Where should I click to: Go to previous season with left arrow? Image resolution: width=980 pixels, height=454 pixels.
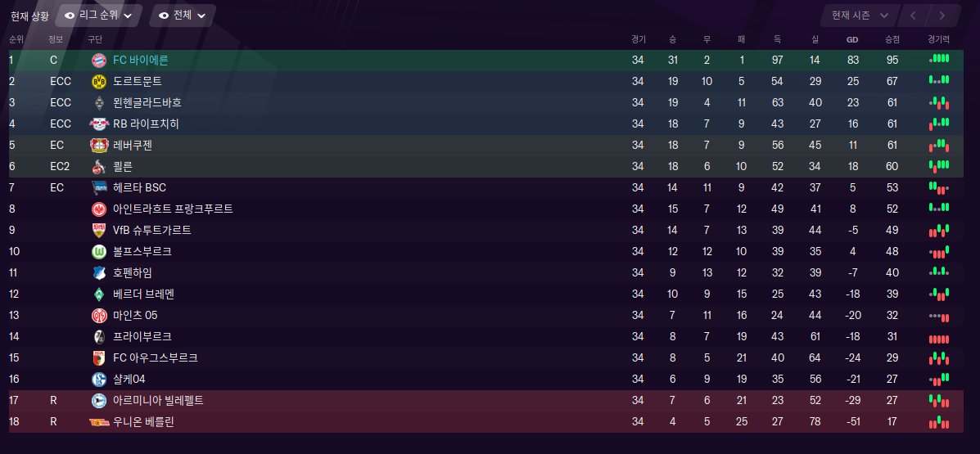pos(913,16)
